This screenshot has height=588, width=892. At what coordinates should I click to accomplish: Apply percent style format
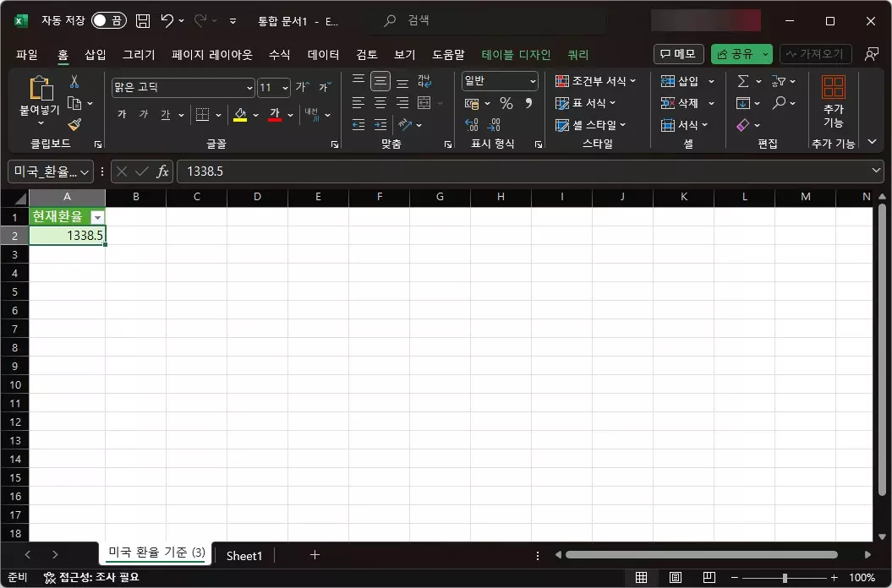506,103
